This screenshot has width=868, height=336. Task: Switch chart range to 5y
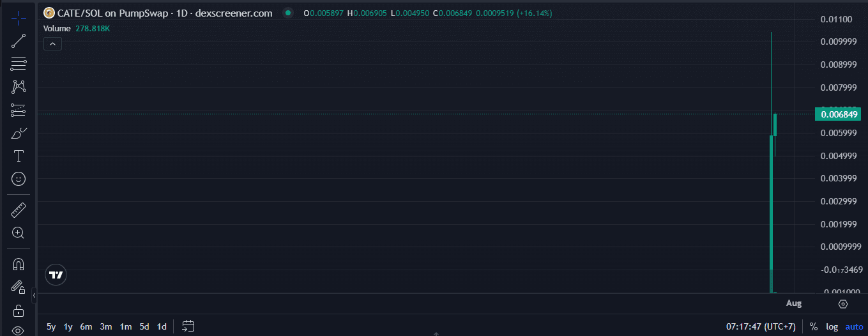[x=51, y=326]
